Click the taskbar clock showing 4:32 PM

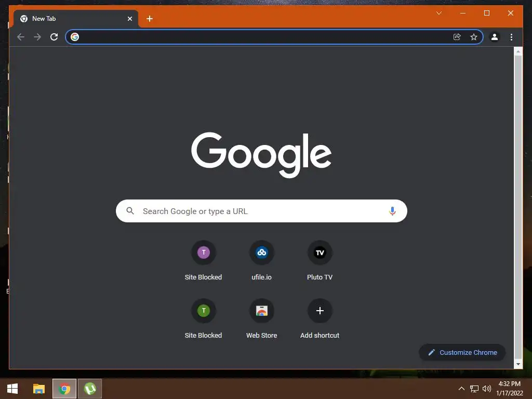509,389
